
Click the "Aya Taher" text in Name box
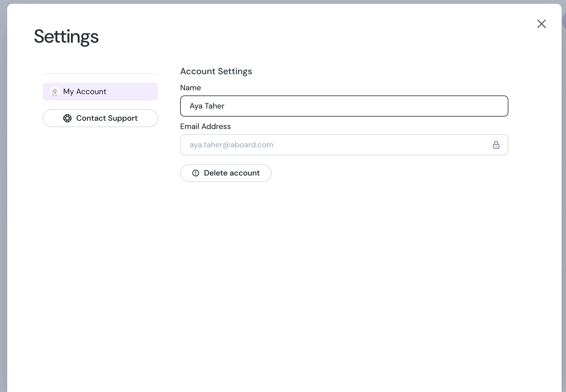coord(207,106)
